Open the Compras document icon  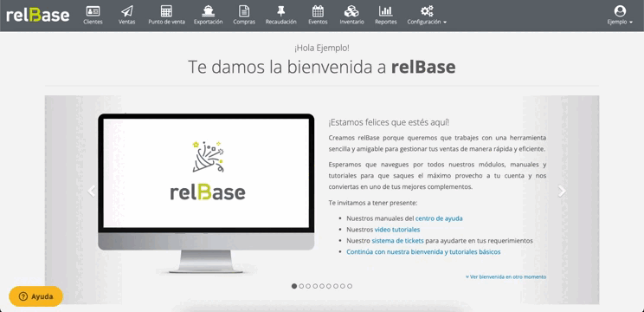pyautogui.click(x=244, y=11)
